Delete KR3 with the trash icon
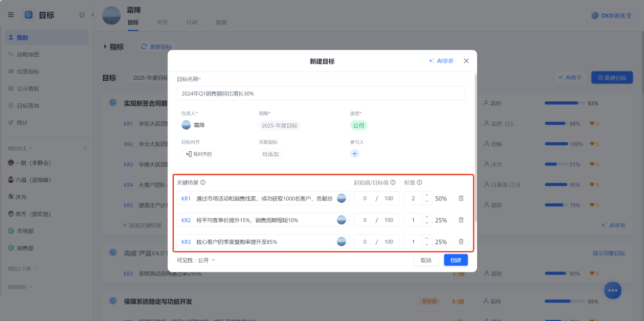 [461, 241]
